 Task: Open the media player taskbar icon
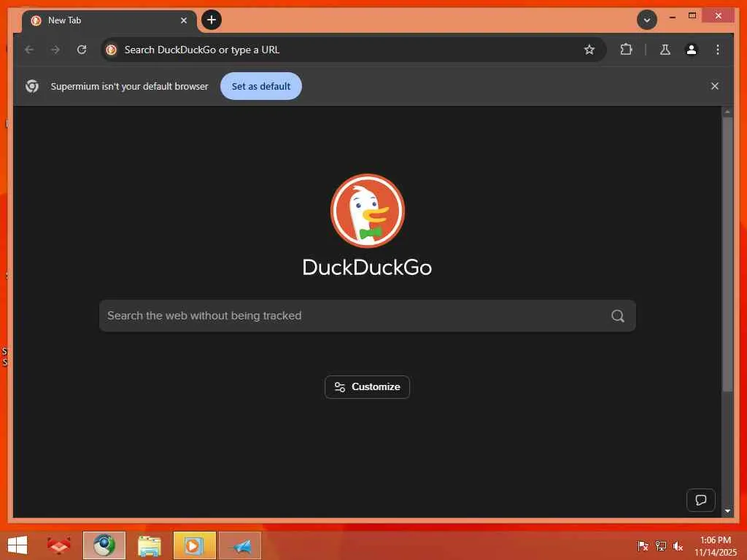pyautogui.click(x=194, y=545)
